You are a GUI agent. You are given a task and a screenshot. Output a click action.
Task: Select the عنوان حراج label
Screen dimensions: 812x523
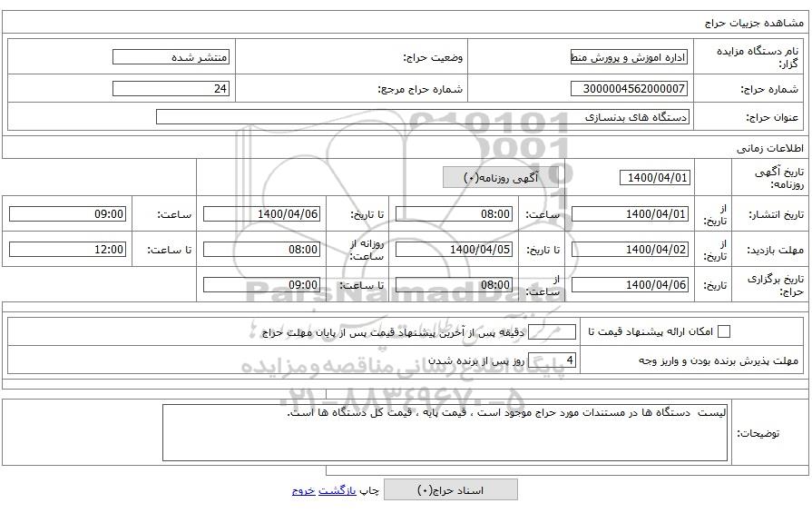click(x=772, y=118)
